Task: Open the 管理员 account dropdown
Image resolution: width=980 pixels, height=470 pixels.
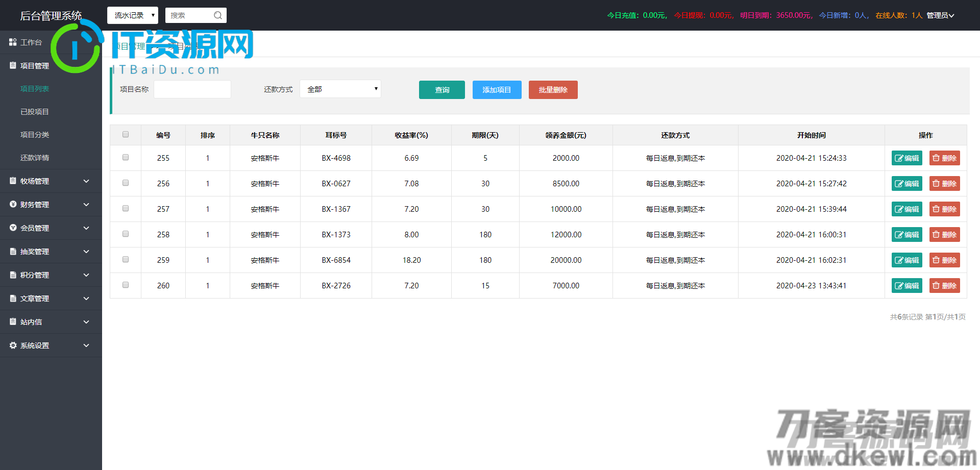Action: [x=940, y=15]
